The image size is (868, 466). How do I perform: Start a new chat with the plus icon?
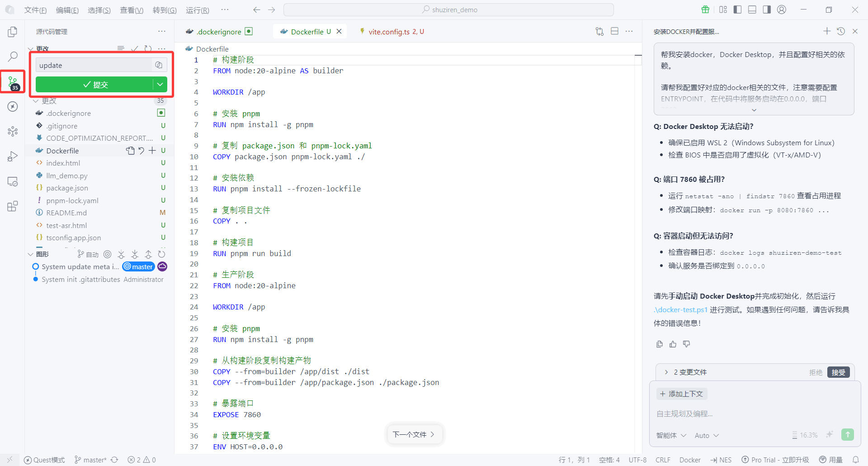[x=827, y=31]
